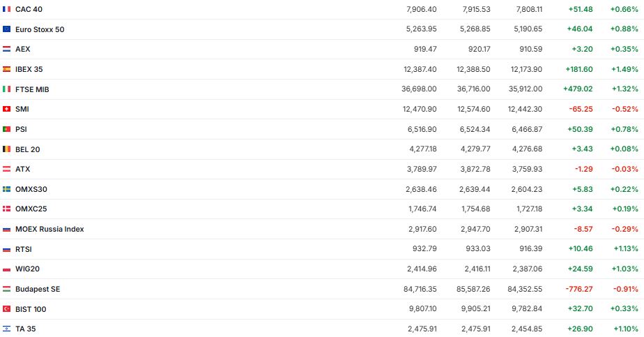
Task: Click the Sweden flag icon beside OMXS30
Action: 7,189
